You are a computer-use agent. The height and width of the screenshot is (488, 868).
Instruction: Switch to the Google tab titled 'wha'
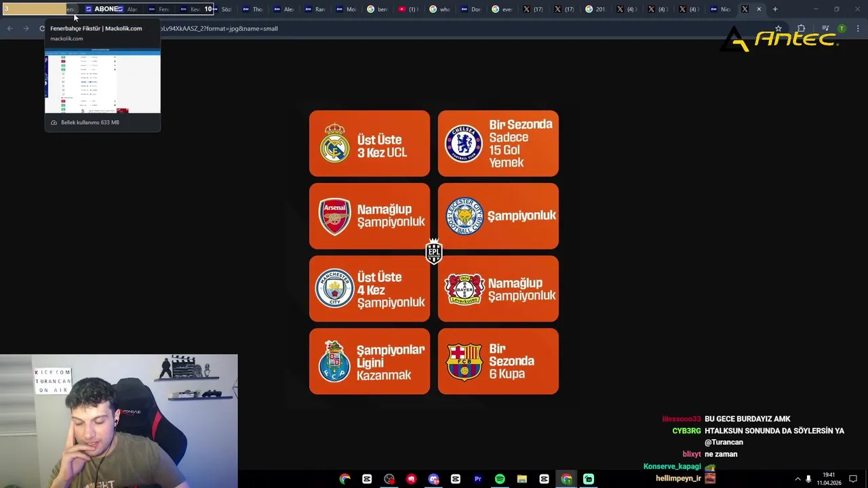coord(440,9)
